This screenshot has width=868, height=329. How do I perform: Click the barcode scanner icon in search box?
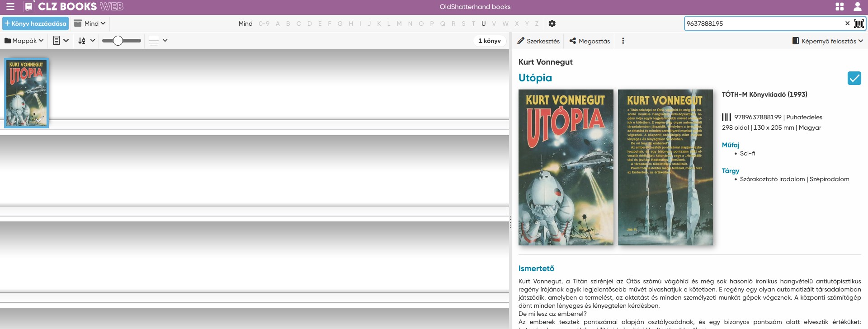[x=859, y=23]
